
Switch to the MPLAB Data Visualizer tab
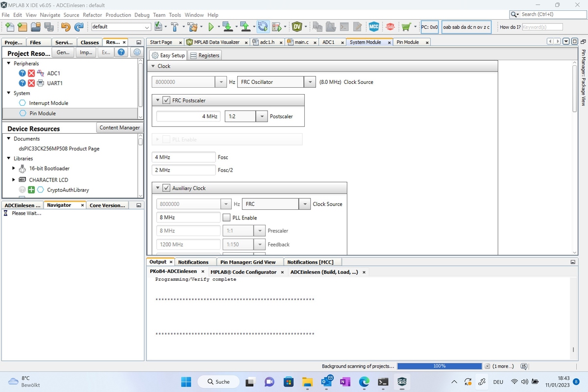click(x=217, y=42)
